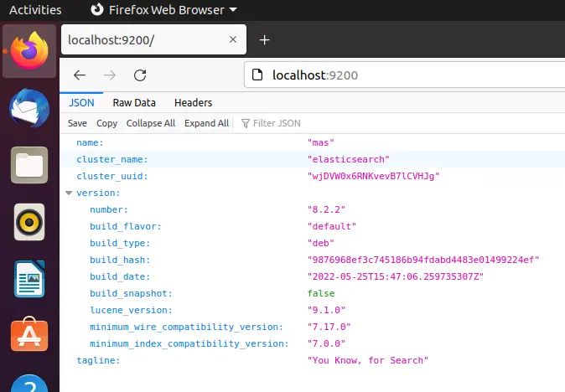The width and height of the screenshot is (565, 392).
Task: Go back one page in Firefox
Action: tap(80, 75)
